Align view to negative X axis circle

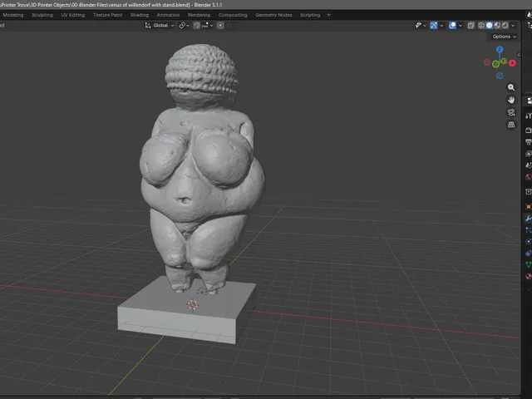coord(487,62)
